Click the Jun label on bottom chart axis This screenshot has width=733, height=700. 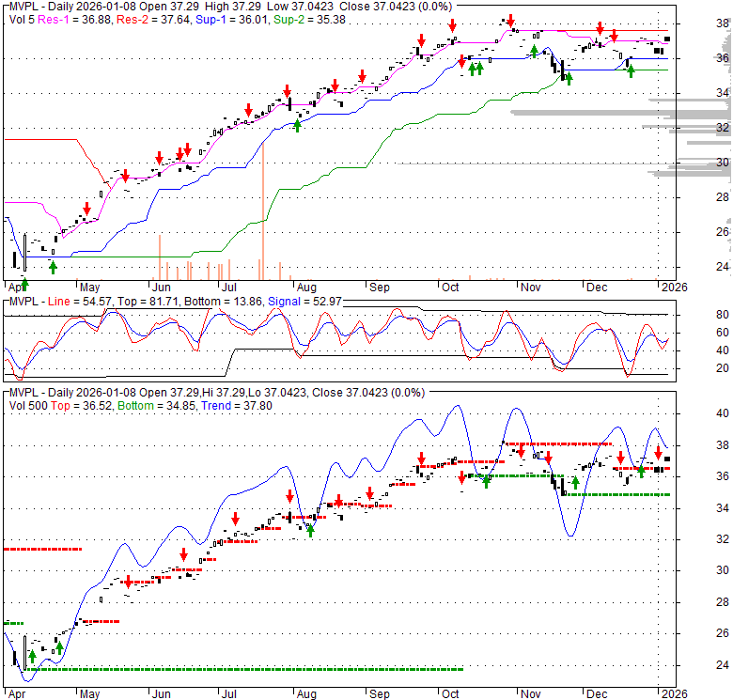(161, 694)
